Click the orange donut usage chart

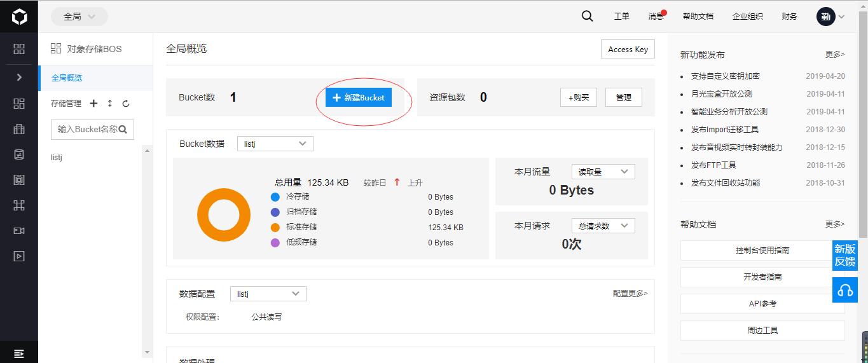pyautogui.click(x=224, y=215)
